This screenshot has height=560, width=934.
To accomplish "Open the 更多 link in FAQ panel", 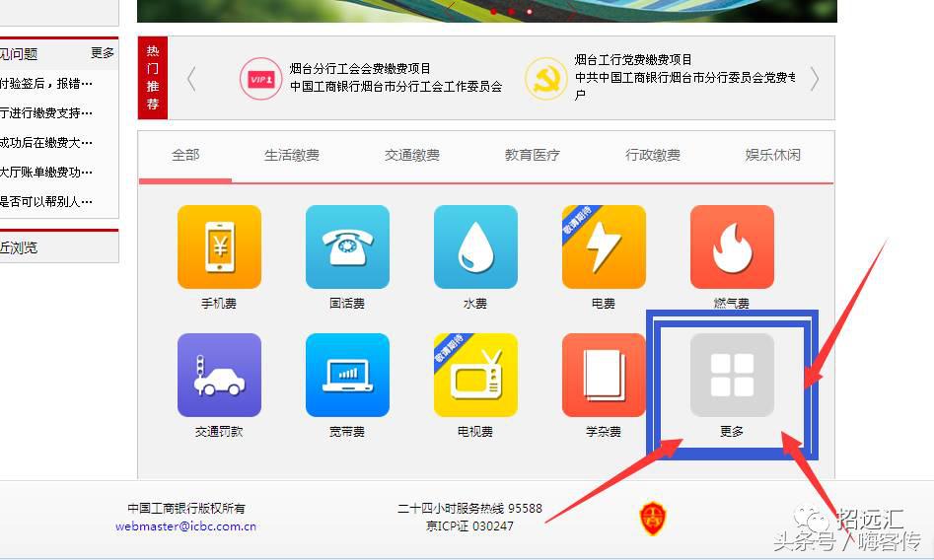I will (102, 53).
